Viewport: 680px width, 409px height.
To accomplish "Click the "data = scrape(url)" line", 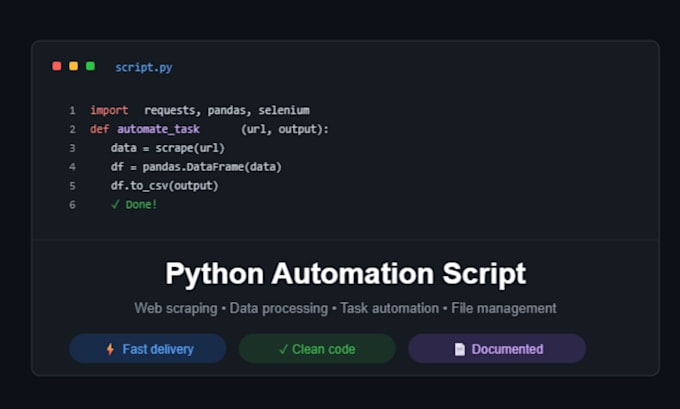I will click(x=168, y=148).
